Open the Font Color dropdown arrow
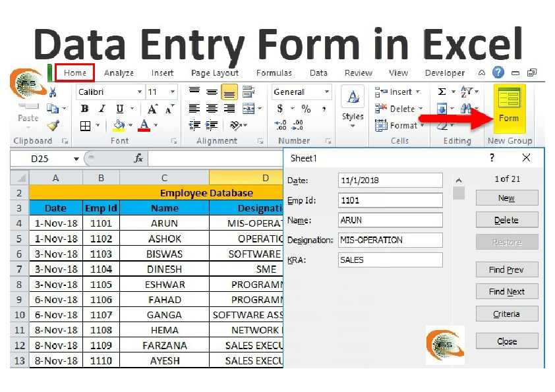Viewport: 555px width, 392px height. (156, 125)
